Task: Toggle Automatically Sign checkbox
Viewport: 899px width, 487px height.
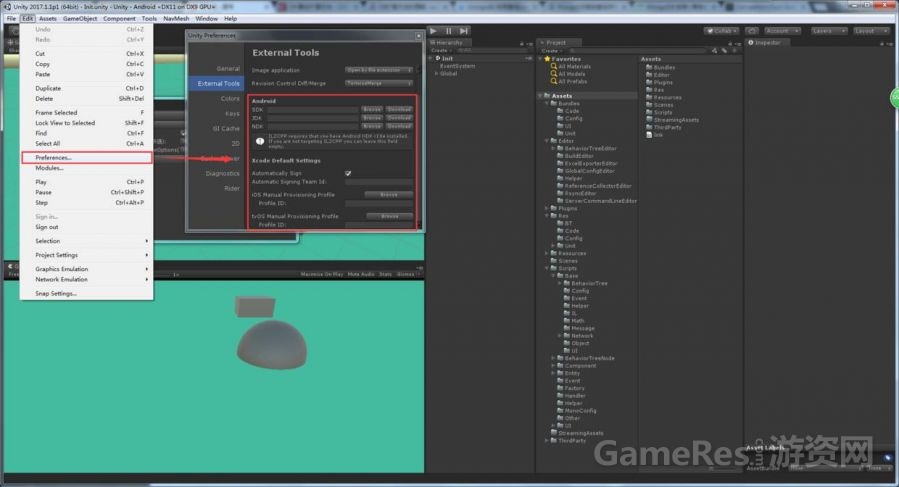Action: [348, 173]
